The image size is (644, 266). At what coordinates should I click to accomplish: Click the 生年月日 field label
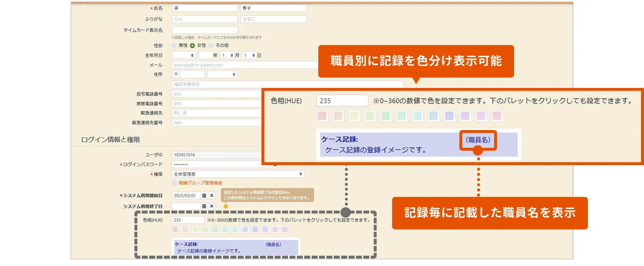pos(154,55)
